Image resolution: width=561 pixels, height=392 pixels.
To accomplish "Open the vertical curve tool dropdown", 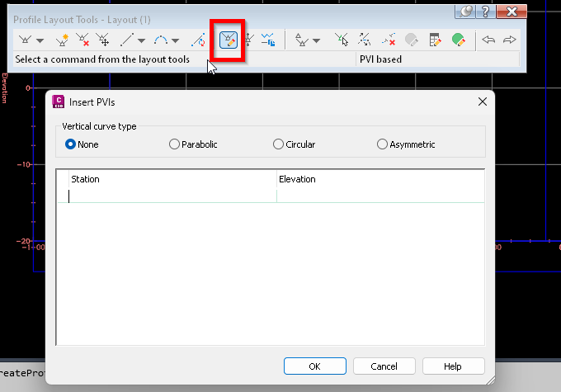I will pyautogui.click(x=175, y=40).
